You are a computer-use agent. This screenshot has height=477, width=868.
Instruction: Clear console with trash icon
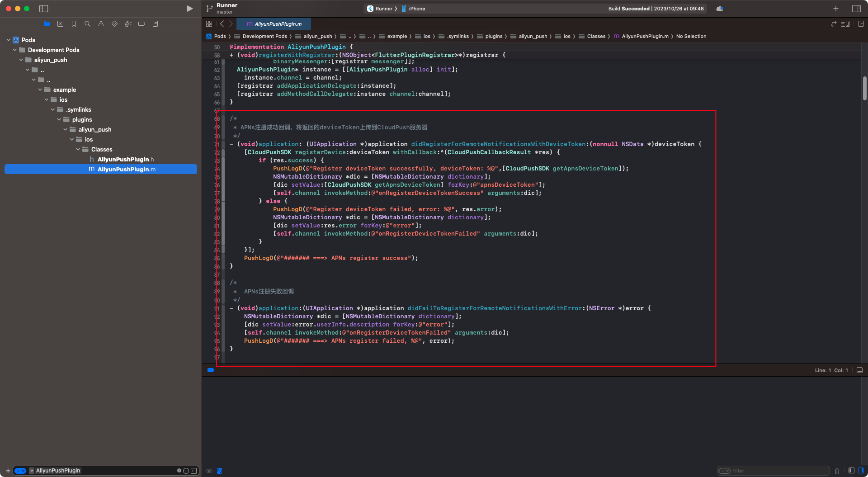click(x=837, y=471)
